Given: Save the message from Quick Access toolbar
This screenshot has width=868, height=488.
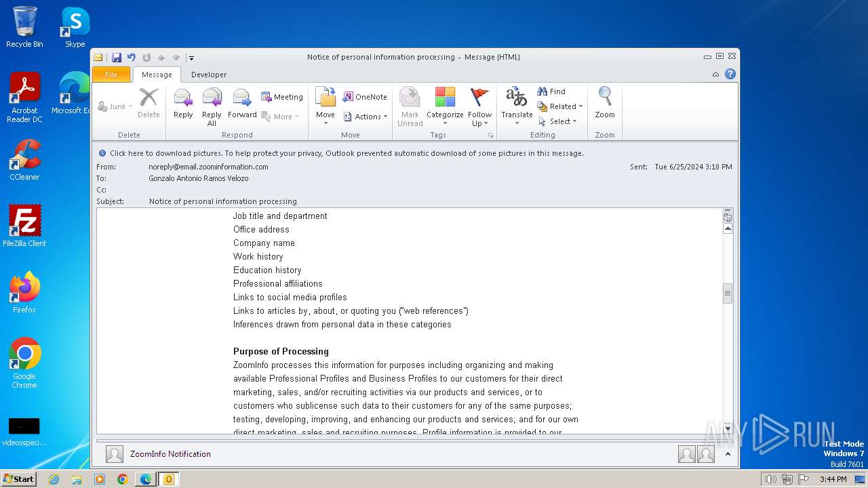Looking at the screenshot, I should pos(117,58).
